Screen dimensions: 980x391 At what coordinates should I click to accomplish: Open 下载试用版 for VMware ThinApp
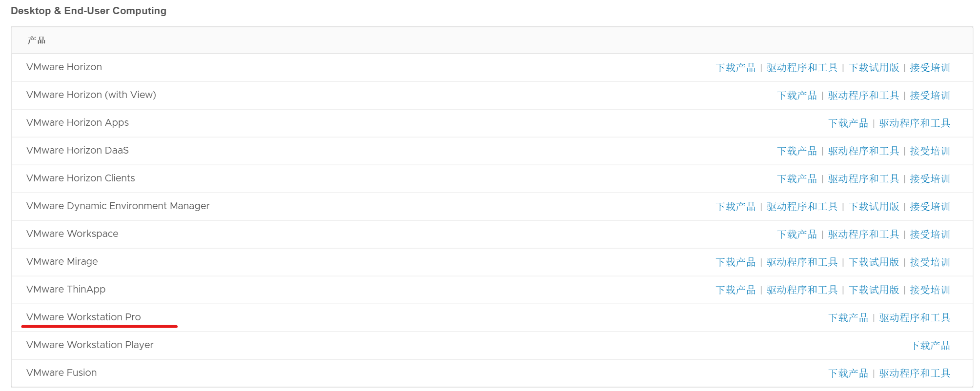tap(875, 290)
